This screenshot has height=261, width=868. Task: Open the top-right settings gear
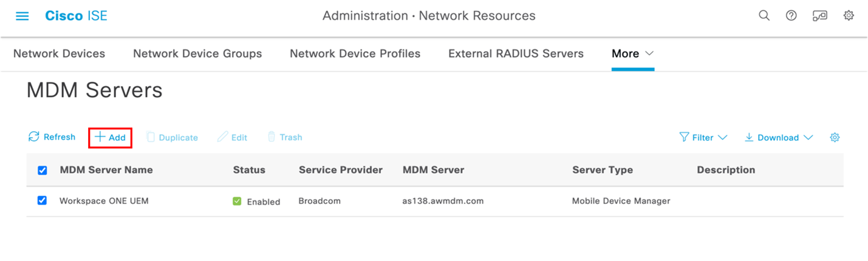(x=849, y=16)
